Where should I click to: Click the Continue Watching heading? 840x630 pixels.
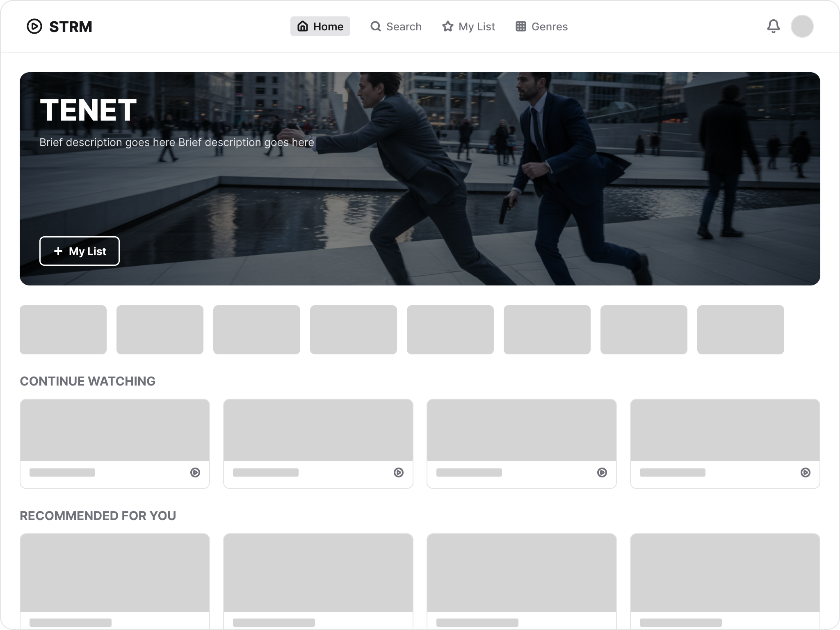click(87, 381)
